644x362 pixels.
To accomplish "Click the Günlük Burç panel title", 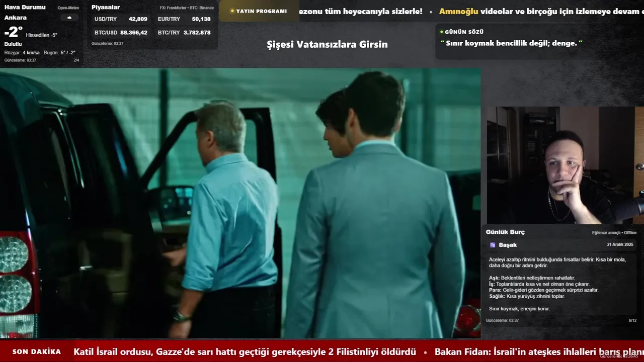I will tap(505, 232).
